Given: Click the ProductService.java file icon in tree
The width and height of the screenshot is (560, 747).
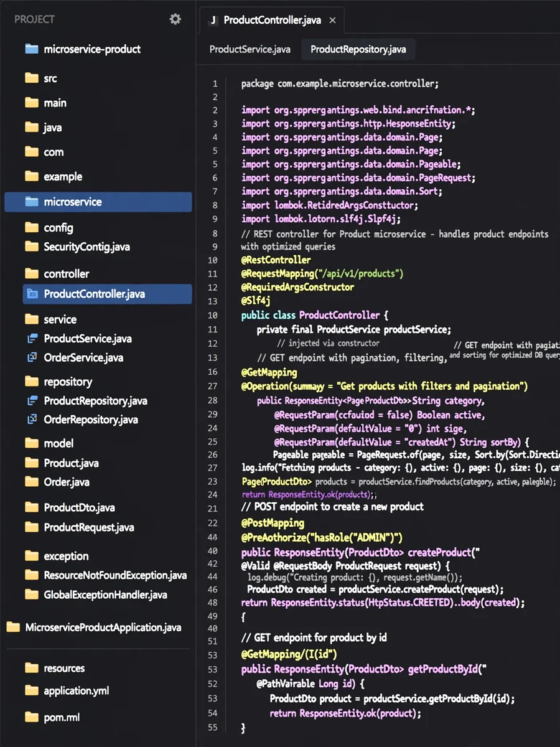Looking at the screenshot, I should click(32, 339).
